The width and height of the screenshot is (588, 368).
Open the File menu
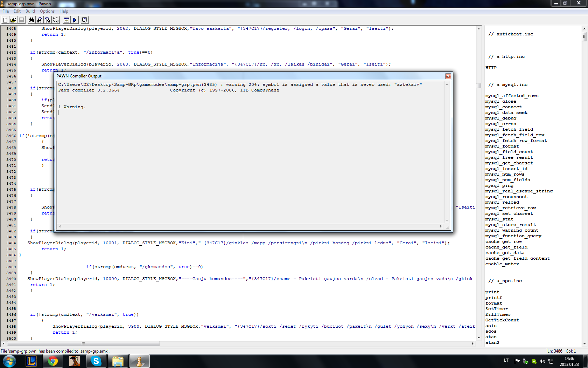[6, 11]
